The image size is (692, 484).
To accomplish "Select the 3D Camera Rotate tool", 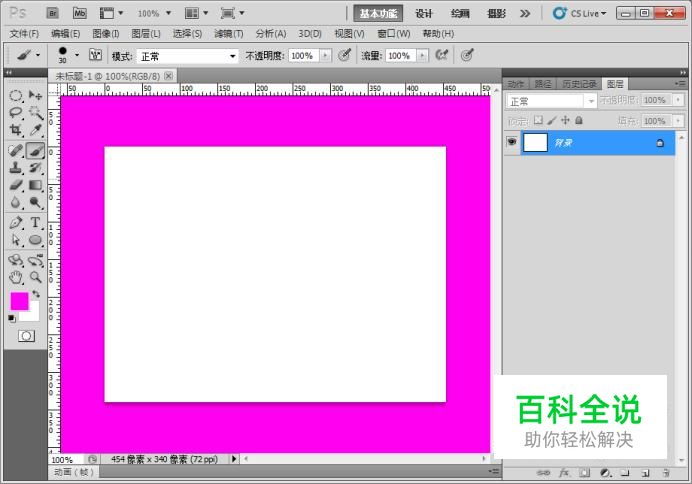I will (x=35, y=260).
